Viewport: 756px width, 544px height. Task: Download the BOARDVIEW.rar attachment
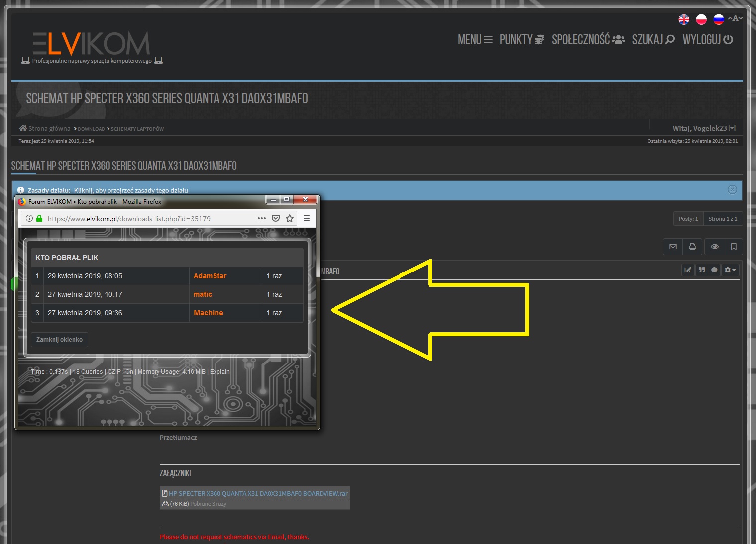258,494
